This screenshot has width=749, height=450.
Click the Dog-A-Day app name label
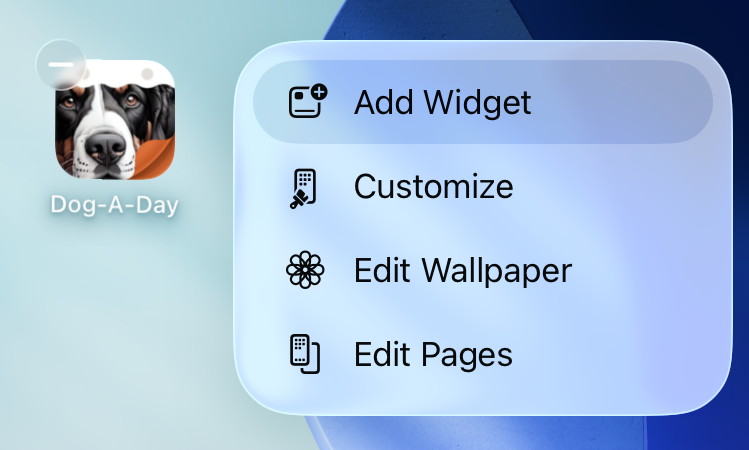115,205
